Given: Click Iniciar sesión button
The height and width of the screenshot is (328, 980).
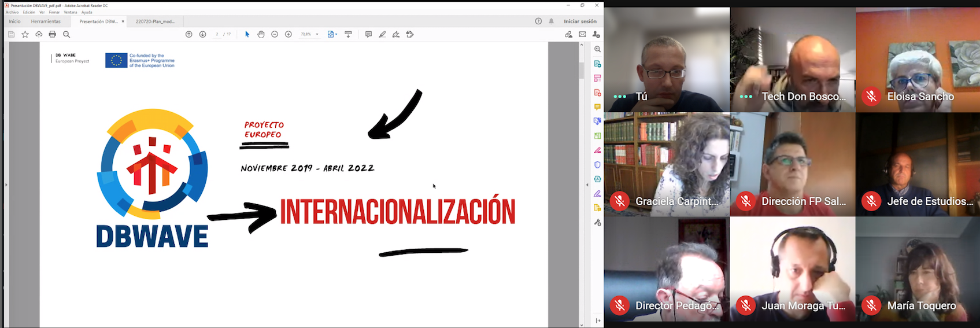Looking at the screenshot, I should 580,21.
